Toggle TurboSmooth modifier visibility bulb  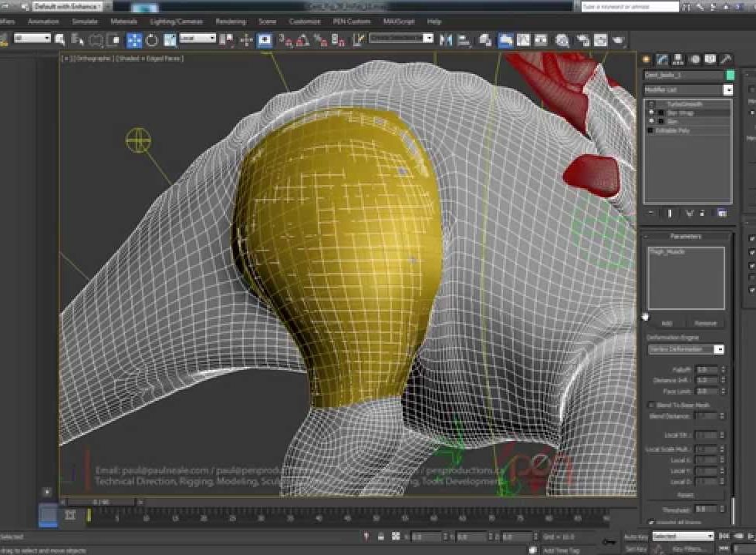(x=652, y=104)
